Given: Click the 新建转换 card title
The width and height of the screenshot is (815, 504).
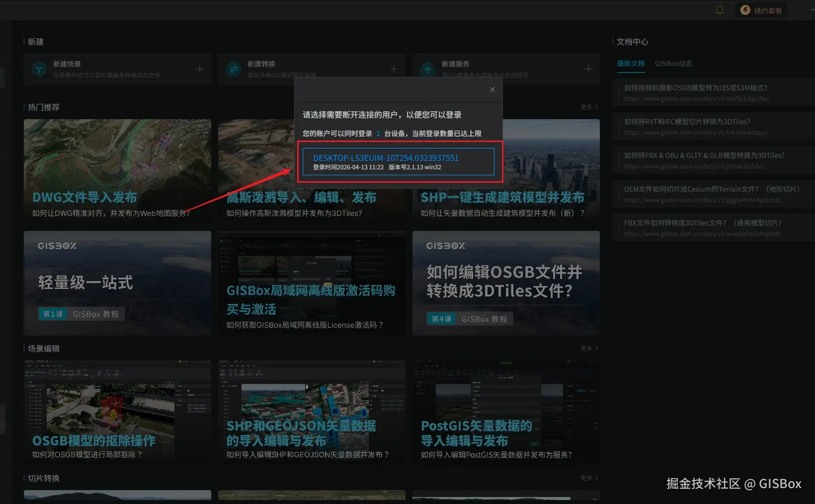Looking at the screenshot, I should tap(261, 64).
